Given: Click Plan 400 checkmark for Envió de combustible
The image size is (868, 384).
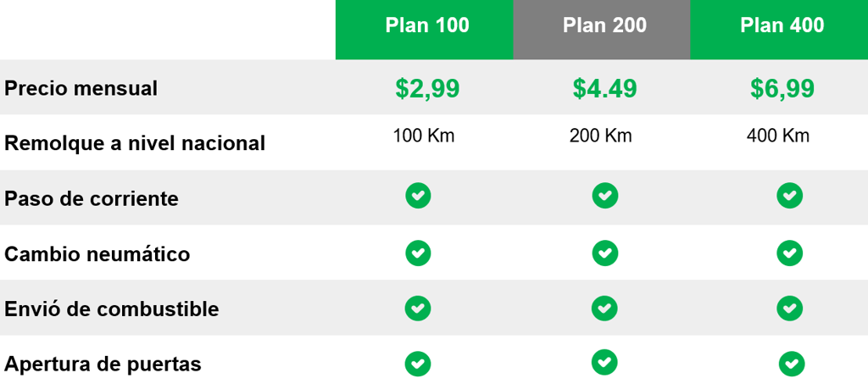Looking at the screenshot, I should 789,307.
